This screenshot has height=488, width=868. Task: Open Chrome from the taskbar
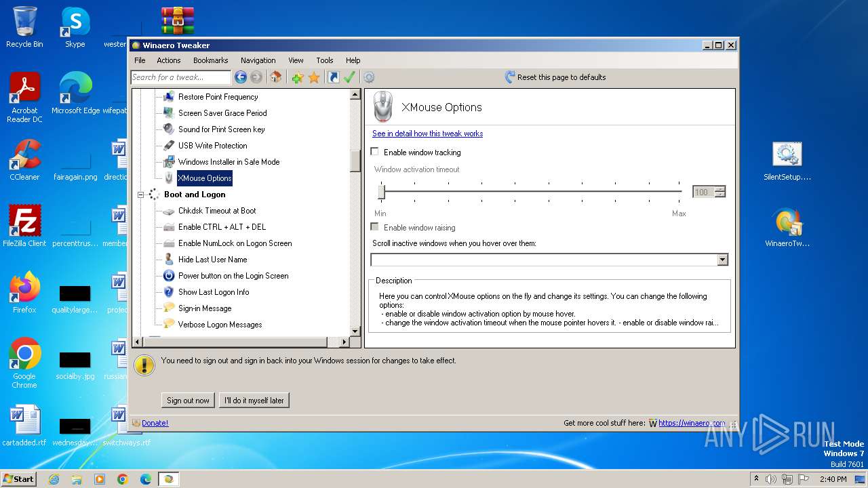[123, 479]
